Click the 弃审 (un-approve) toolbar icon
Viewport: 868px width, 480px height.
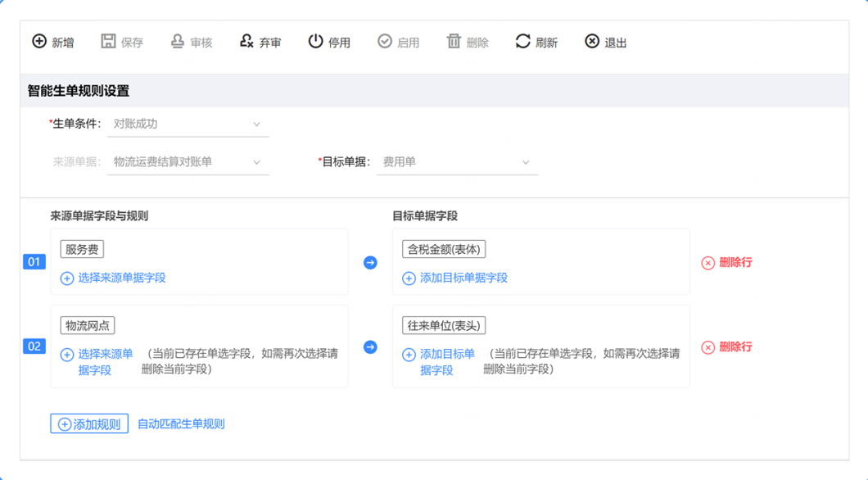click(x=246, y=42)
